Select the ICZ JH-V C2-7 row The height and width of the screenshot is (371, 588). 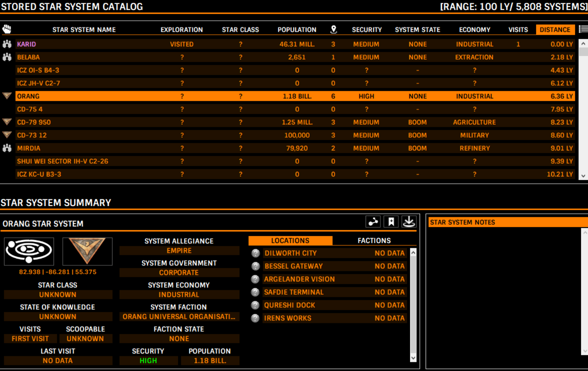click(x=295, y=83)
